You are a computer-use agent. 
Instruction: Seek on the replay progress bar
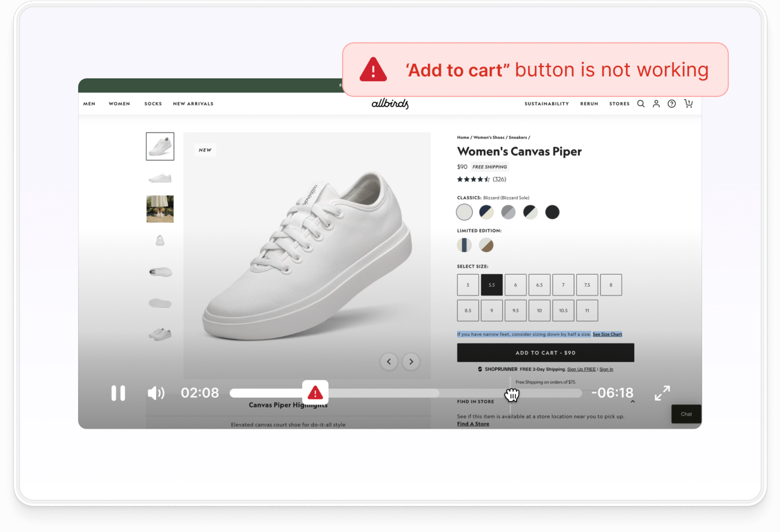pyautogui.click(x=406, y=393)
